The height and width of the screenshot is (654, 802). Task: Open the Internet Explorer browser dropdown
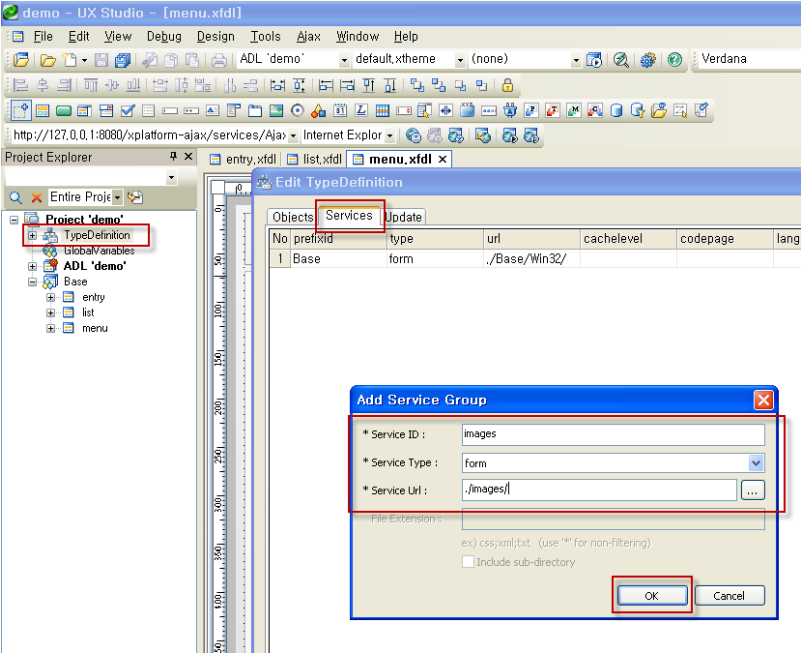tap(390, 136)
